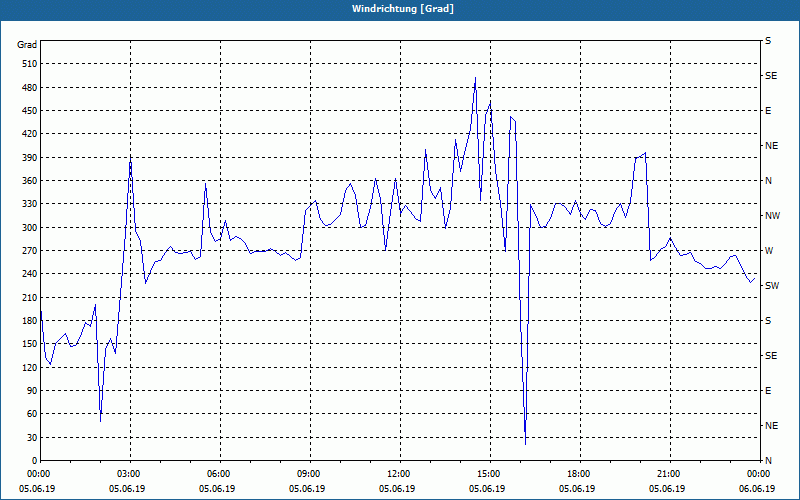The height and width of the screenshot is (500, 800).
Task: Select the 150 y-axis tick label
Action: point(30,344)
